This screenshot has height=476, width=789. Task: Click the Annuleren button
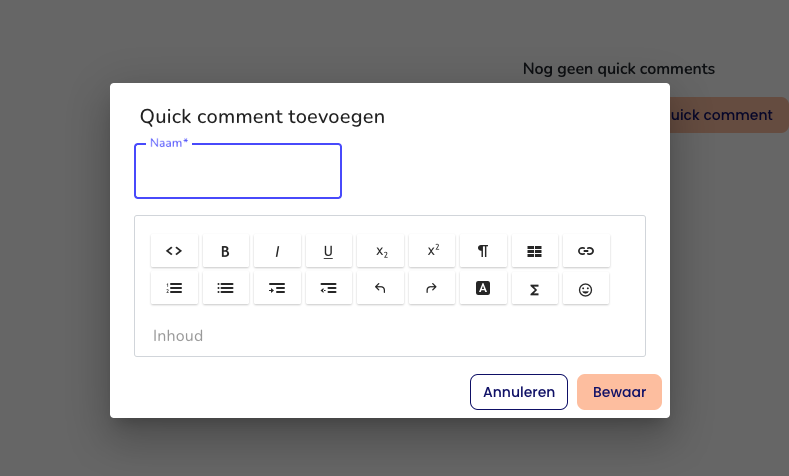tap(519, 392)
